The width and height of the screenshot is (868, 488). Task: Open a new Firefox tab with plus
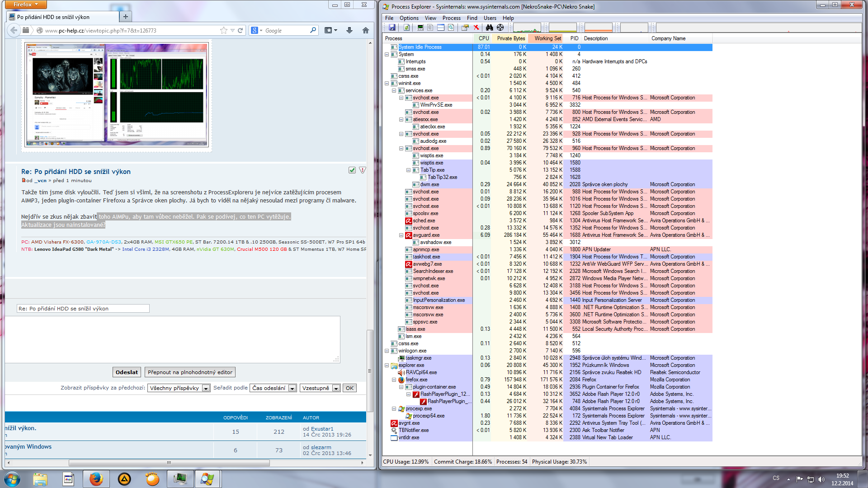click(x=126, y=17)
